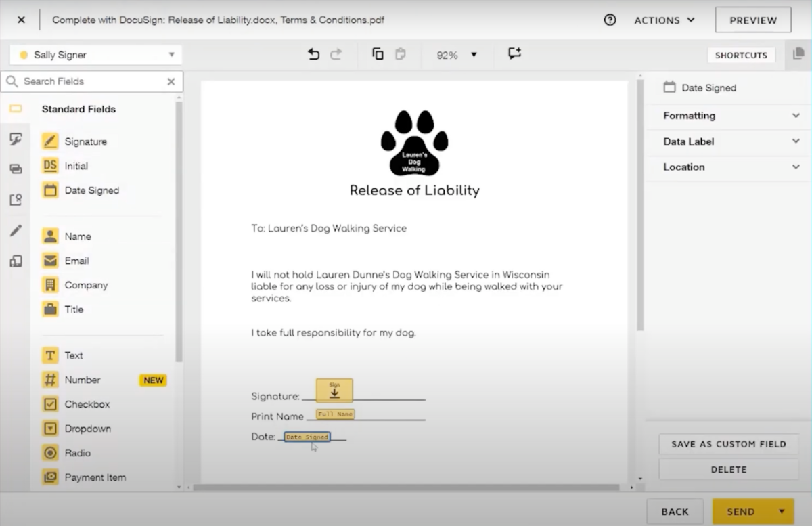Select the Payment Item field
Viewport: 812px width, 526px height.
84,477
